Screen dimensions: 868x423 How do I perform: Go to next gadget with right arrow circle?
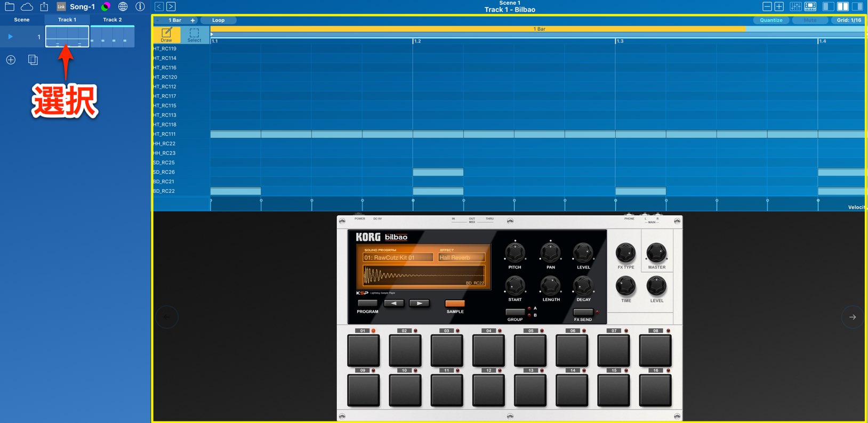[852, 317]
